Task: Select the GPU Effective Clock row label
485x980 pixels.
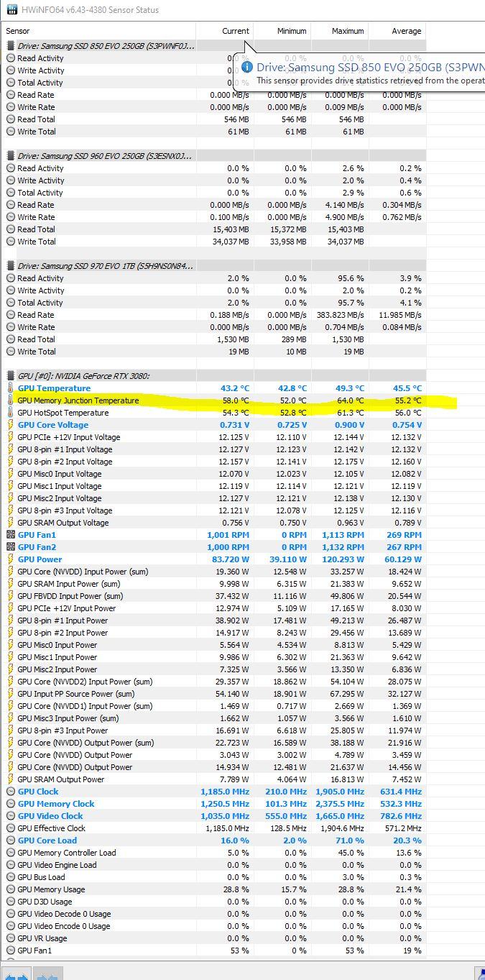Action: 51,828
